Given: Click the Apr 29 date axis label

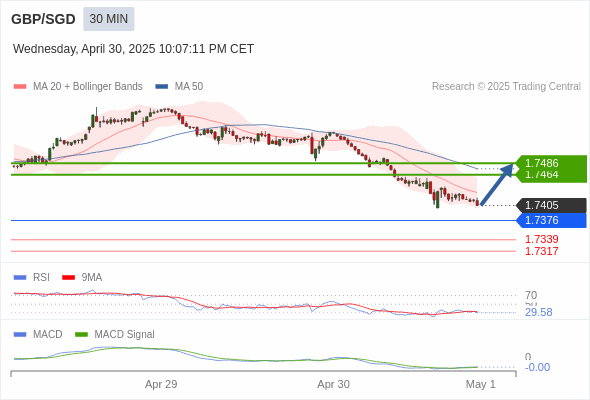Looking at the screenshot, I should pos(161,384).
